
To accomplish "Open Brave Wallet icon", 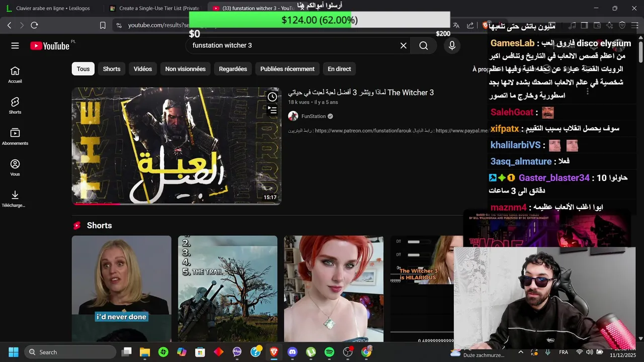I will point(597,25).
